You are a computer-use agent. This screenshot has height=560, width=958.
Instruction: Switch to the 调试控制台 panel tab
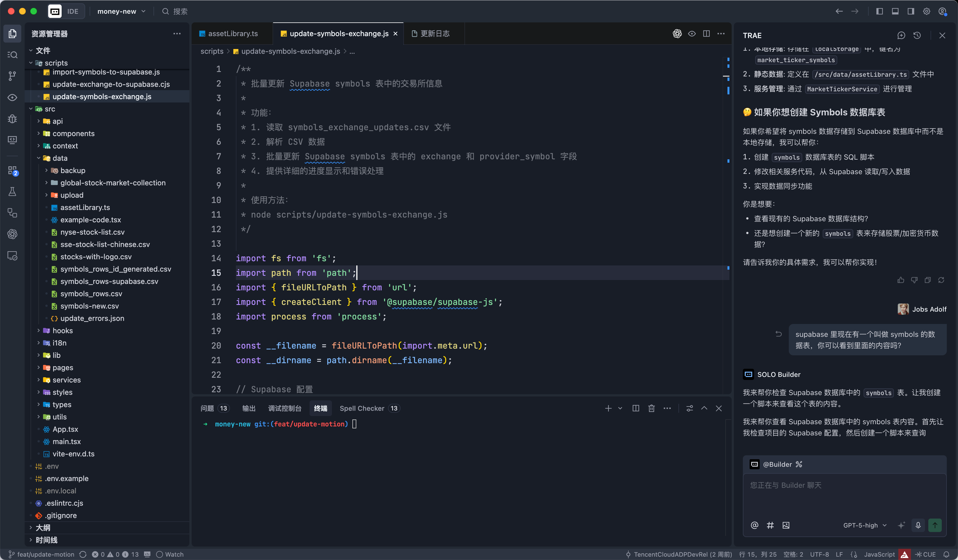(284, 408)
